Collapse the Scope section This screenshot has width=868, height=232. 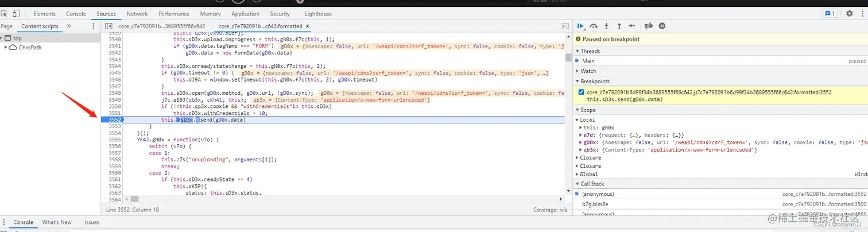[x=577, y=110]
